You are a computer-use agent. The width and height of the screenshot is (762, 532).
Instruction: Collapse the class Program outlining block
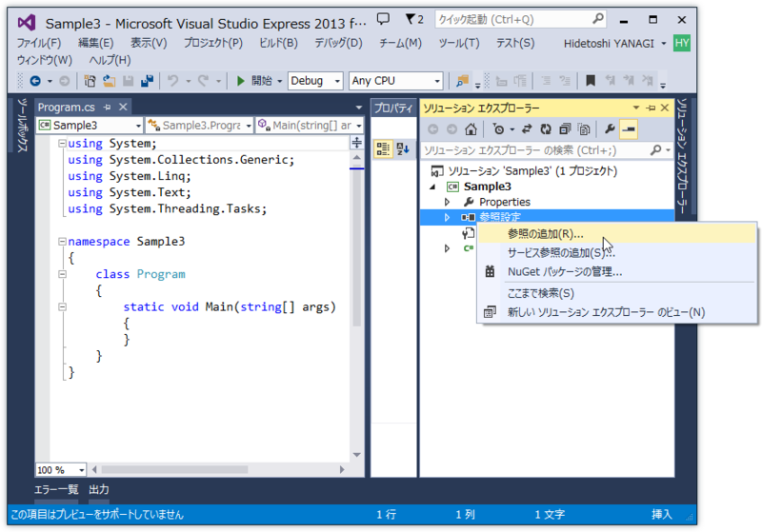tap(62, 274)
